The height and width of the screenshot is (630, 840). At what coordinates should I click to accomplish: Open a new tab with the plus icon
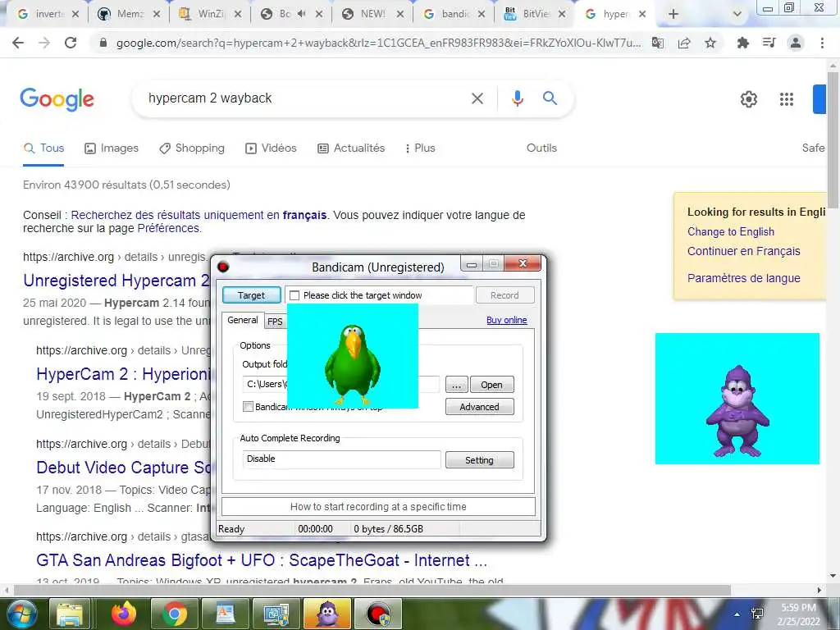[x=673, y=15]
